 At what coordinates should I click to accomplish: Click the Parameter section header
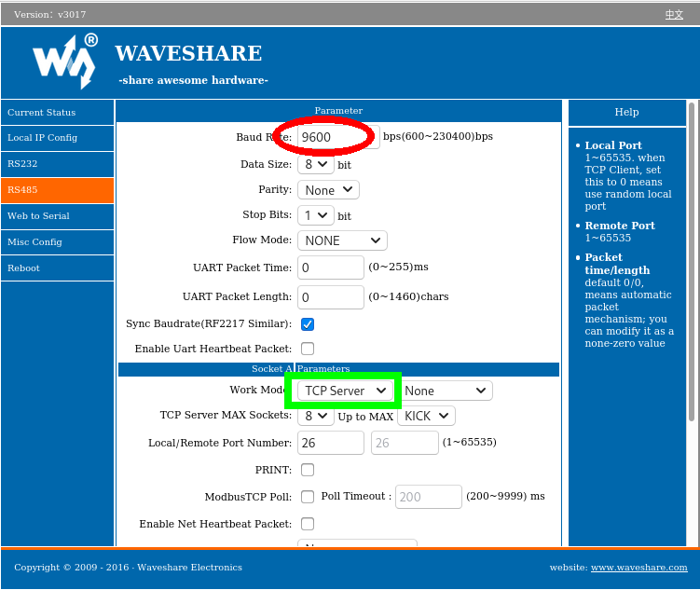pos(338,111)
